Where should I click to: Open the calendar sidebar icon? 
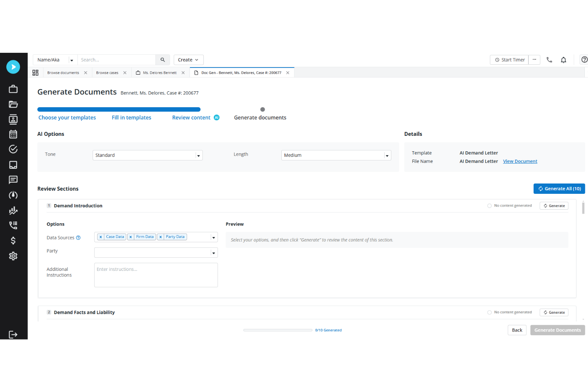tap(13, 134)
